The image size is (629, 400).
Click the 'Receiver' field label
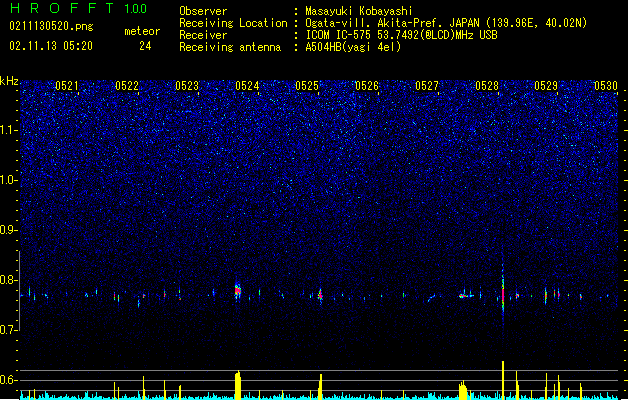203,35
